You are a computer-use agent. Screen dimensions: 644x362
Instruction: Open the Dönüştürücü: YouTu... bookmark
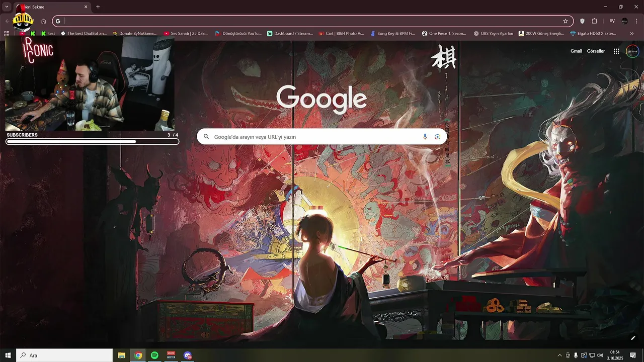click(x=238, y=34)
